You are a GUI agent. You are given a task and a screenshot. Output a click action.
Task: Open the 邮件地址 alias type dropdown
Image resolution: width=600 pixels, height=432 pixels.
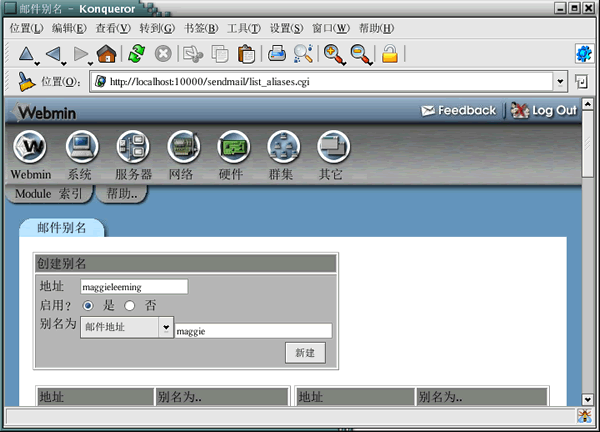pyautogui.click(x=127, y=327)
